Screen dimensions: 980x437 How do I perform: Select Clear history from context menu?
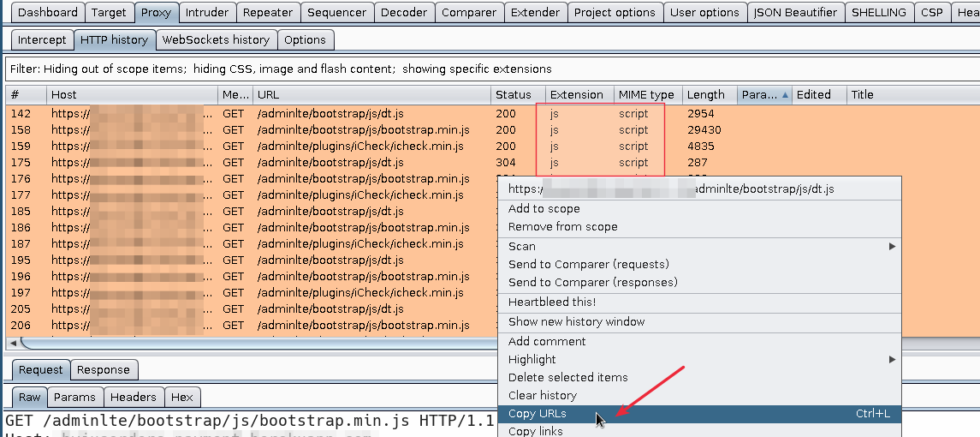(x=542, y=395)
